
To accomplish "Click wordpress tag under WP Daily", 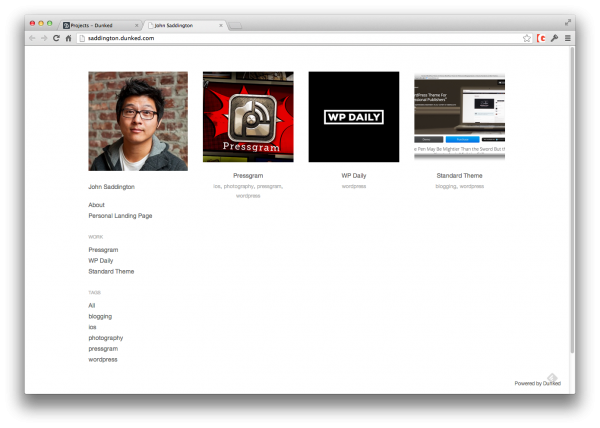I will pos(354,186).
